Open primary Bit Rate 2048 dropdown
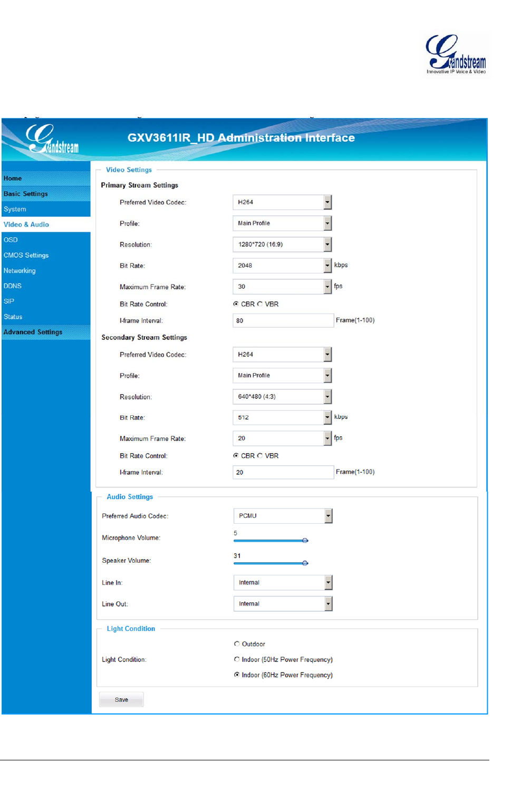 [282, 265]
